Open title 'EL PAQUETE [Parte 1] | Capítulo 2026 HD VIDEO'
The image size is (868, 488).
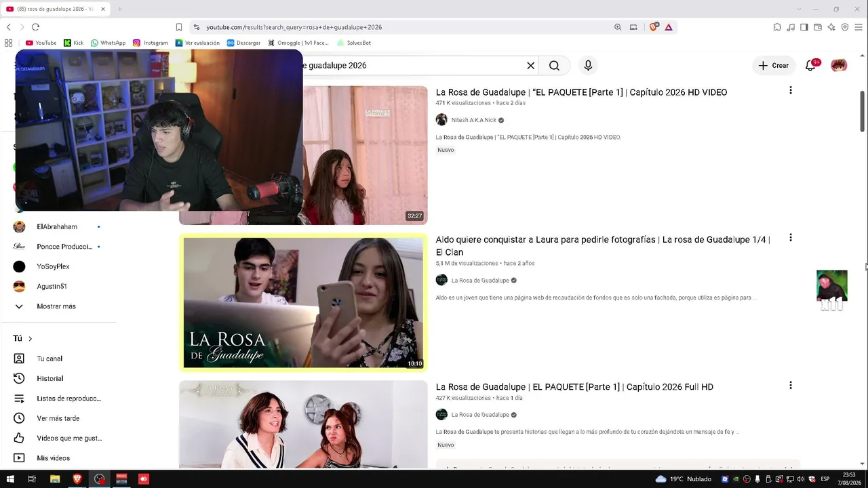[x=581, y=92]
